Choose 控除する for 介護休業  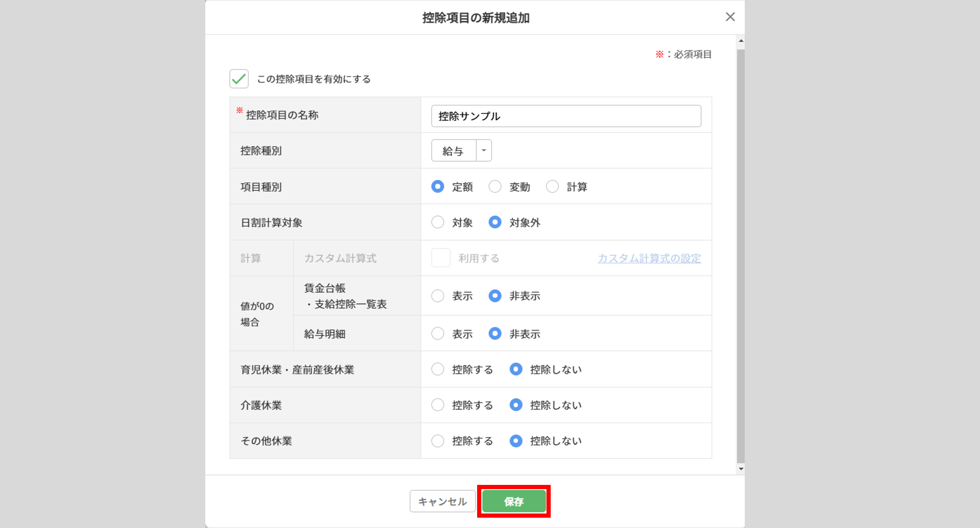tap(438, 405)
